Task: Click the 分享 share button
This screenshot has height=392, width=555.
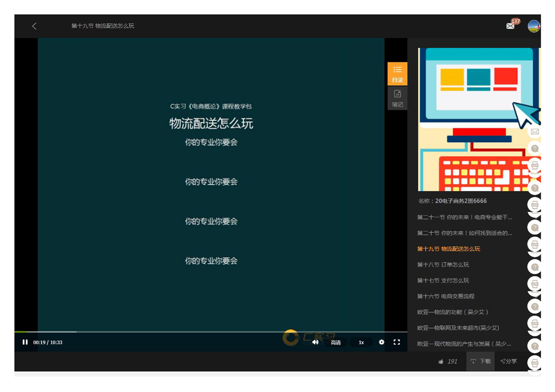Action: point(509,361)
